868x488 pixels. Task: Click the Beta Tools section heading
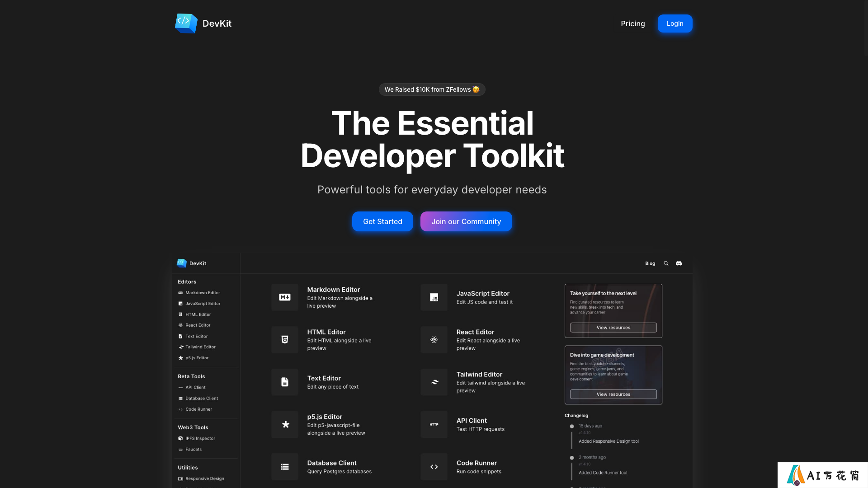click(191, 376)
